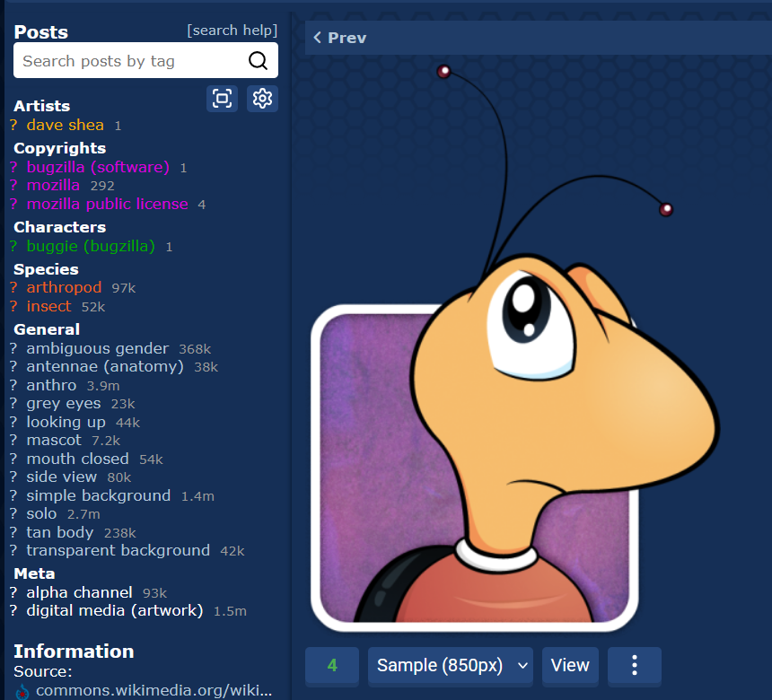
Task: Click the magnifying glass search icon
Action: click(258, 61)
